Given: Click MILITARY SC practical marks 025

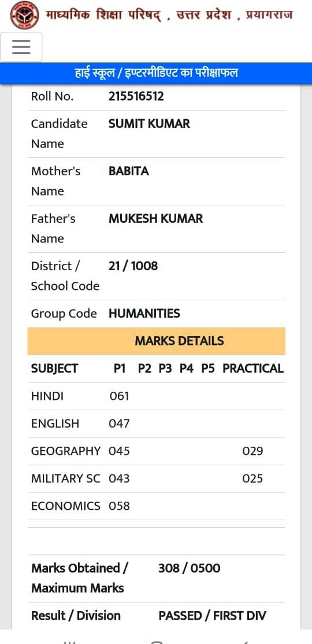Looking at the screenshot, I should click(252, 479).
